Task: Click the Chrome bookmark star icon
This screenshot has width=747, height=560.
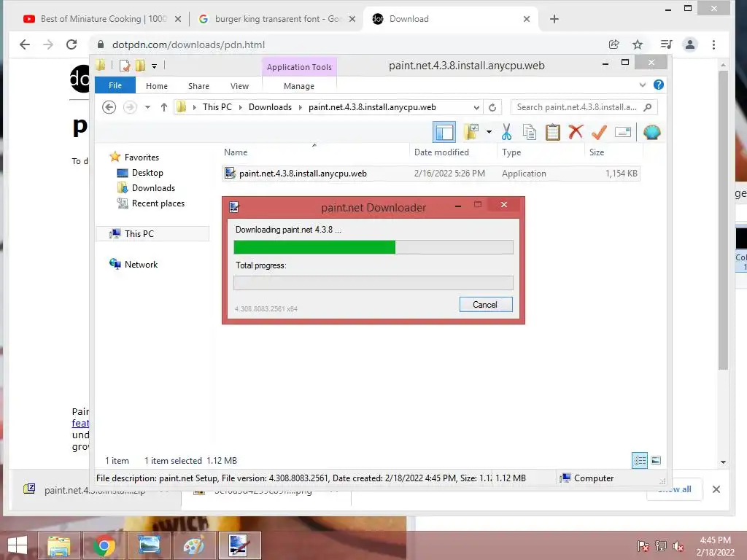Action: click(638, 44)
